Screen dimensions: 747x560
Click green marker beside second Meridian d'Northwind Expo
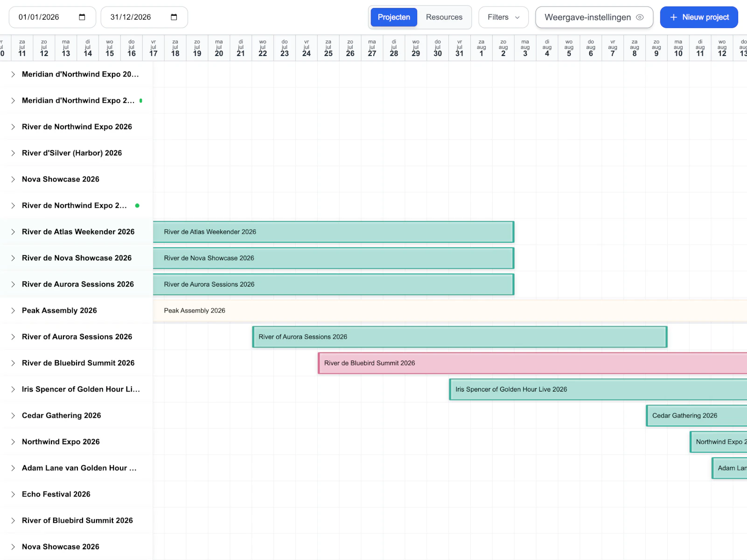point(141,100)
